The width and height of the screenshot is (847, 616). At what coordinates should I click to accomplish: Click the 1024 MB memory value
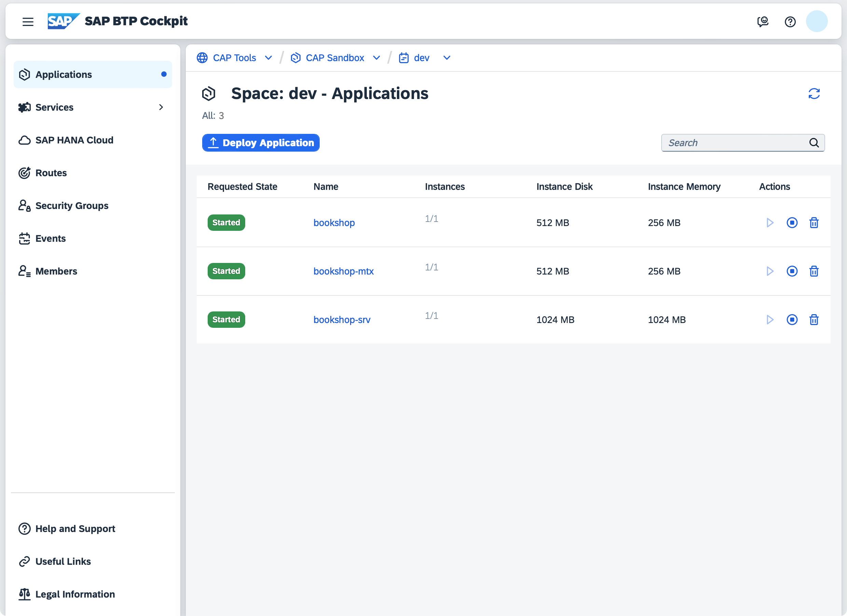coord(667,320)
